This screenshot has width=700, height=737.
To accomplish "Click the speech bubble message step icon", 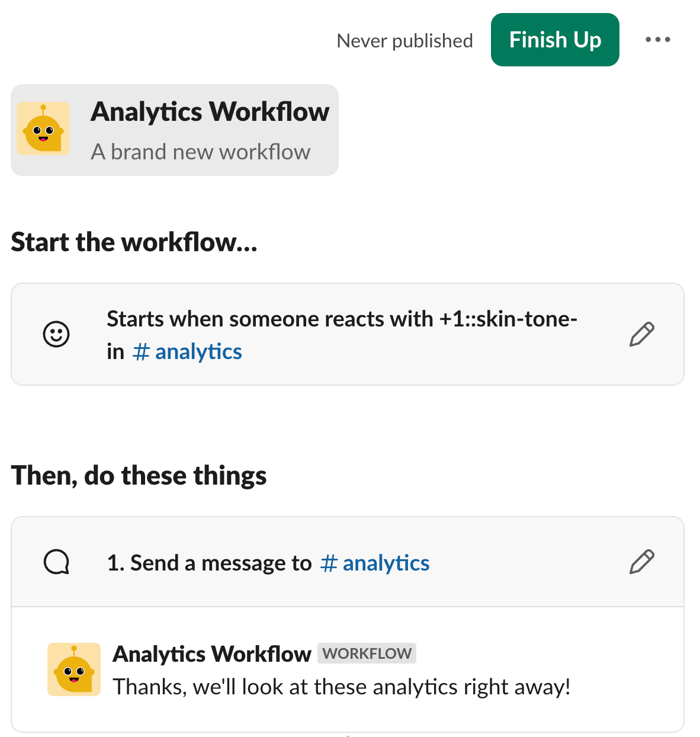I will click(x=57, y=562).
